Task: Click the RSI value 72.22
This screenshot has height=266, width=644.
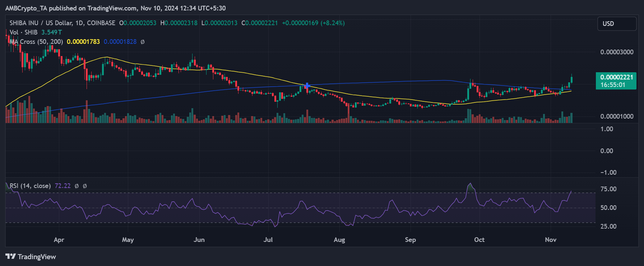Action: tap(62, 186)
